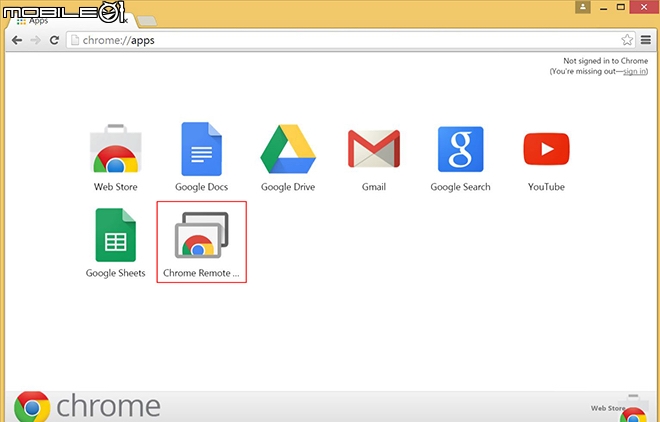This screenshot has height=422, width=660.
Task: Go back with the back arrow
Action: [x=17, y=40]
